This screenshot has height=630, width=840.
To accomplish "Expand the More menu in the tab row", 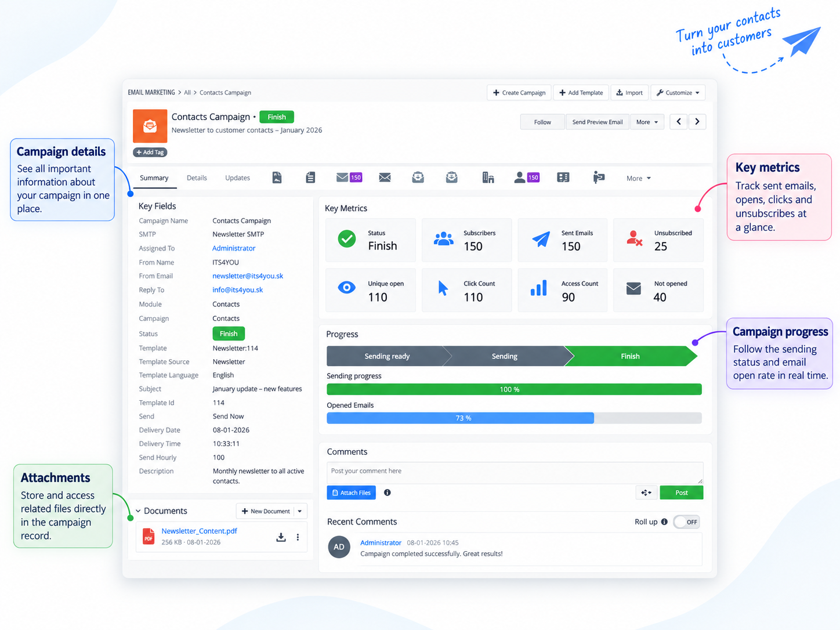I will (638, 178).
